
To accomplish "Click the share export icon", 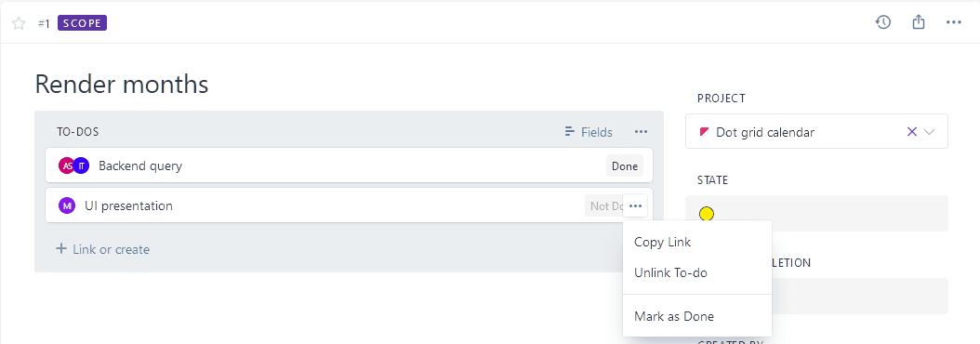I will tap(918, 22).
